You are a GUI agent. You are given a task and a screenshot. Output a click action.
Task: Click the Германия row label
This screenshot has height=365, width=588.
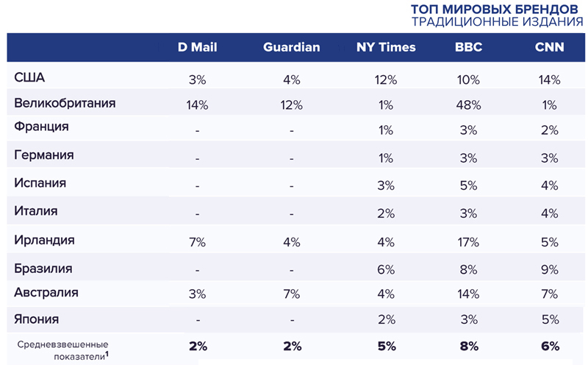pos(44,156)
